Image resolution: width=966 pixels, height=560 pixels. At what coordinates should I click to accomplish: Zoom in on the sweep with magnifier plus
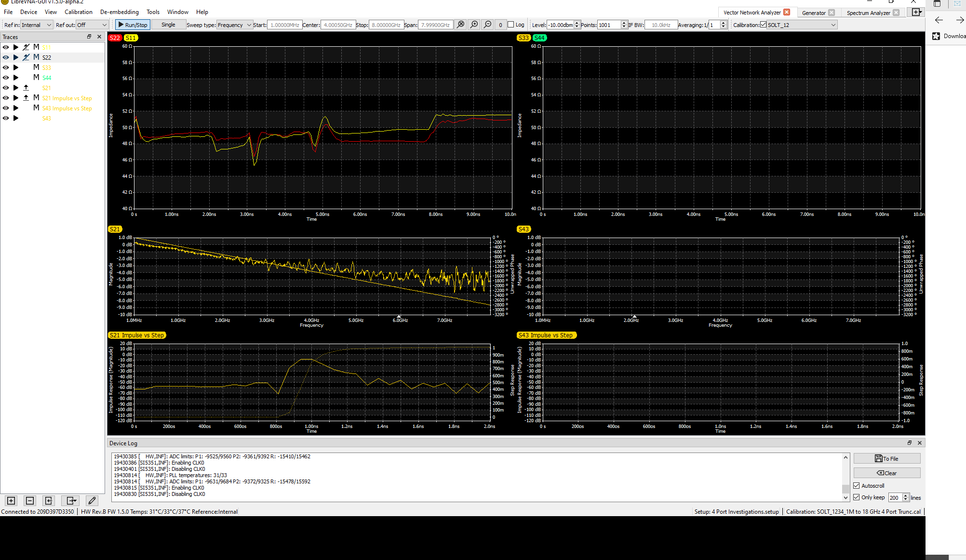click(x=474, y=24)
